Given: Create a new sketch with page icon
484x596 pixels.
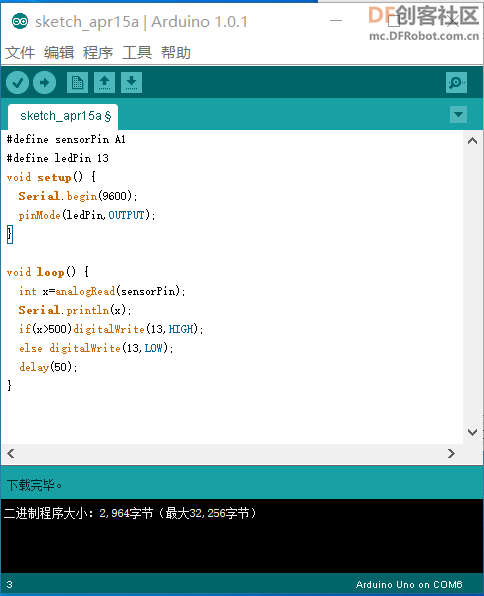Looking at the screenshot, I should click(x=77, y=82).
